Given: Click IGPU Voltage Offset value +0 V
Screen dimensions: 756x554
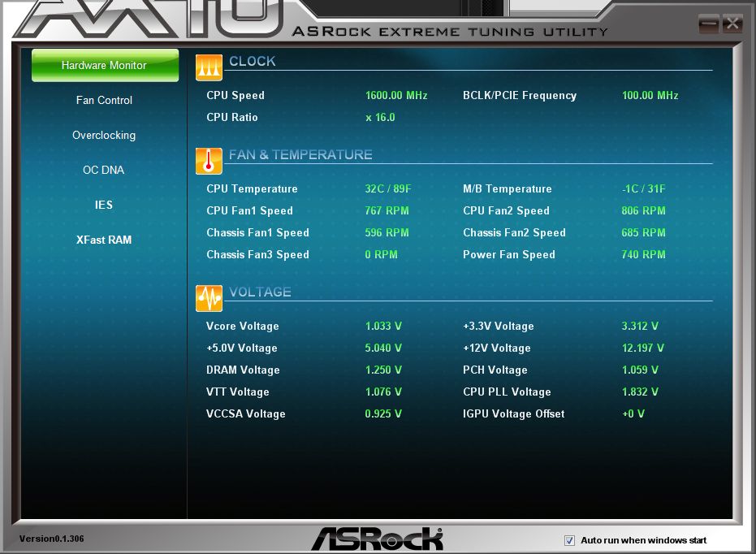Looking at the screenshot, I should pos(633,413).
